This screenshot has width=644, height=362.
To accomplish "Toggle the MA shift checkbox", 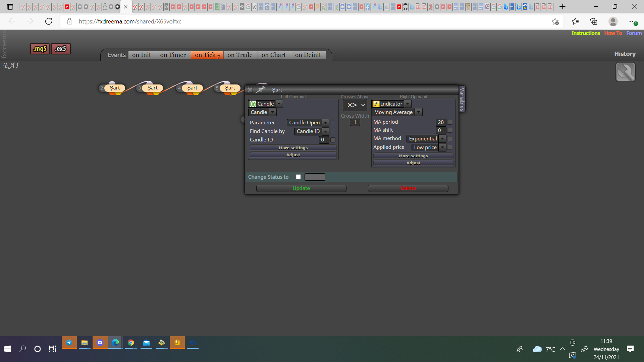I will tap(449, 130).
